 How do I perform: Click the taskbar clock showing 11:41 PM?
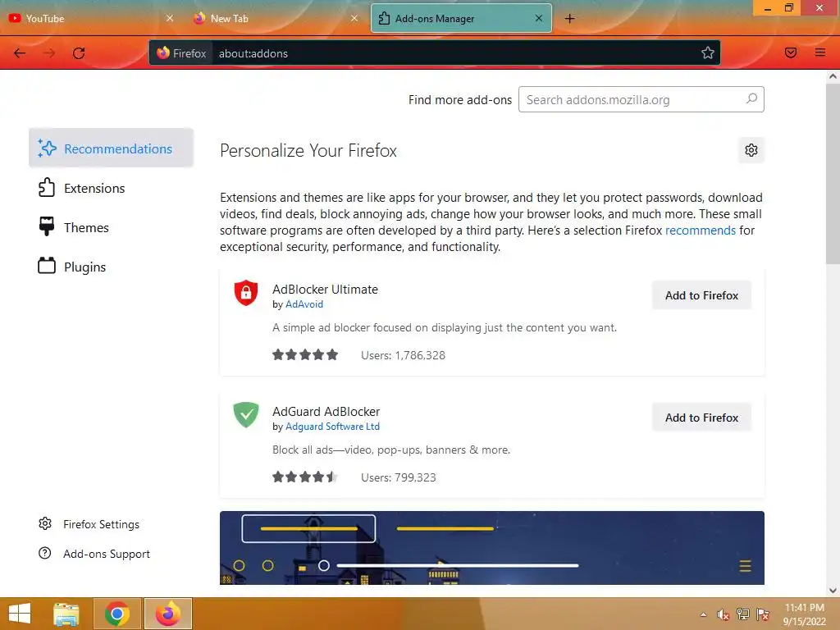click(804, 614)
